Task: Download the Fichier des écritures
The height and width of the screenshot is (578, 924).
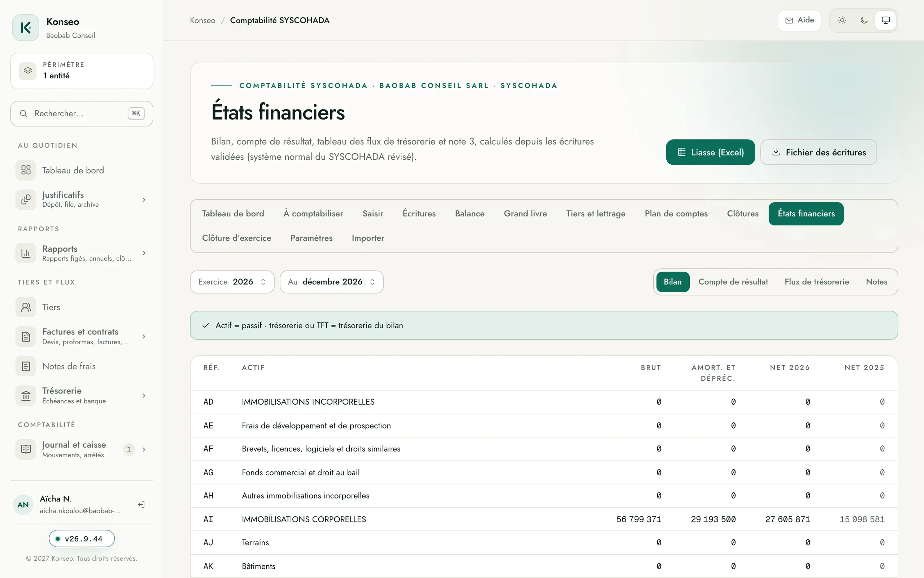Action: tap(818, 152)
